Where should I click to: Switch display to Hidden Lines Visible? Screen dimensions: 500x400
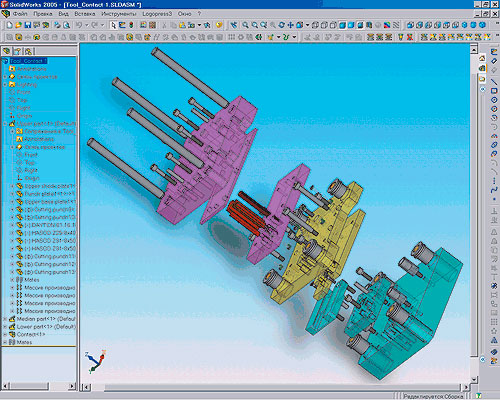[x=324, y=25]
